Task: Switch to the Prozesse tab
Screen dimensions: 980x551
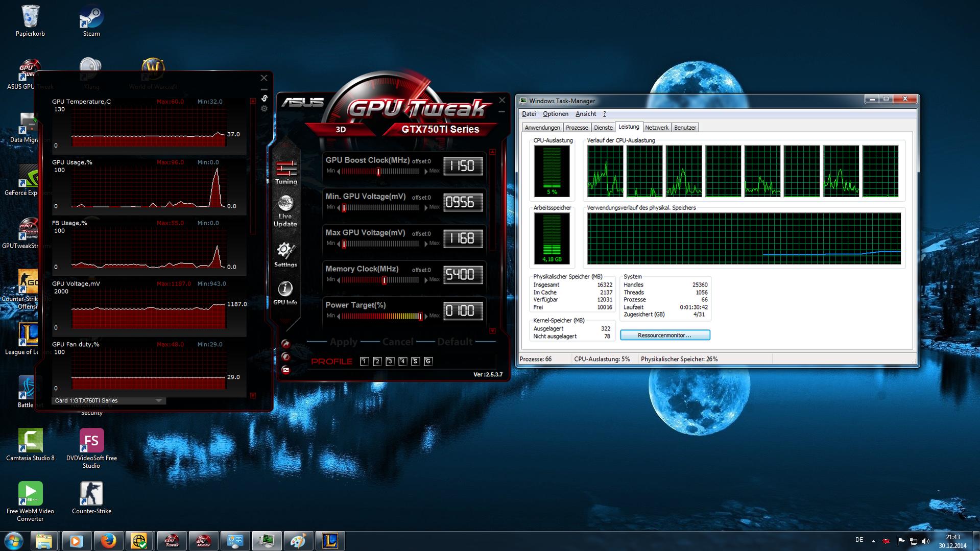Action: [x=577, y=128]
